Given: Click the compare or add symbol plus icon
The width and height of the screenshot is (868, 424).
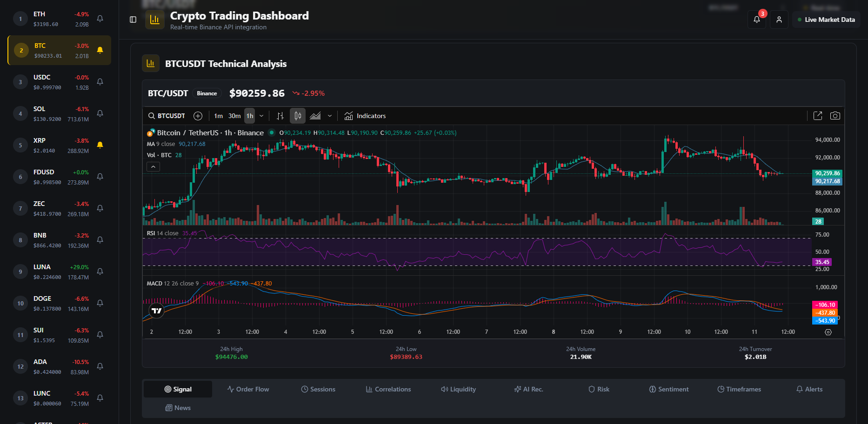Looking at the screenshot, I should [198, 116].
